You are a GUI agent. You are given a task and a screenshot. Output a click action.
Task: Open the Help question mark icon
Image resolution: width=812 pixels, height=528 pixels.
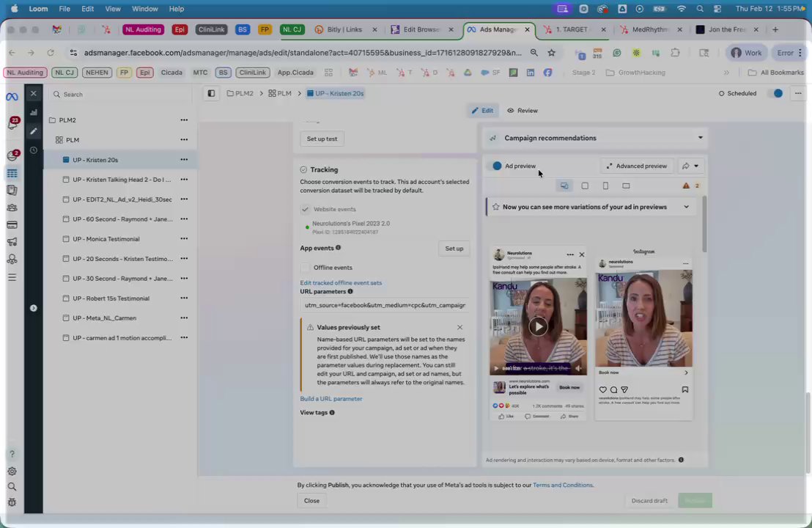coord(12,455)
